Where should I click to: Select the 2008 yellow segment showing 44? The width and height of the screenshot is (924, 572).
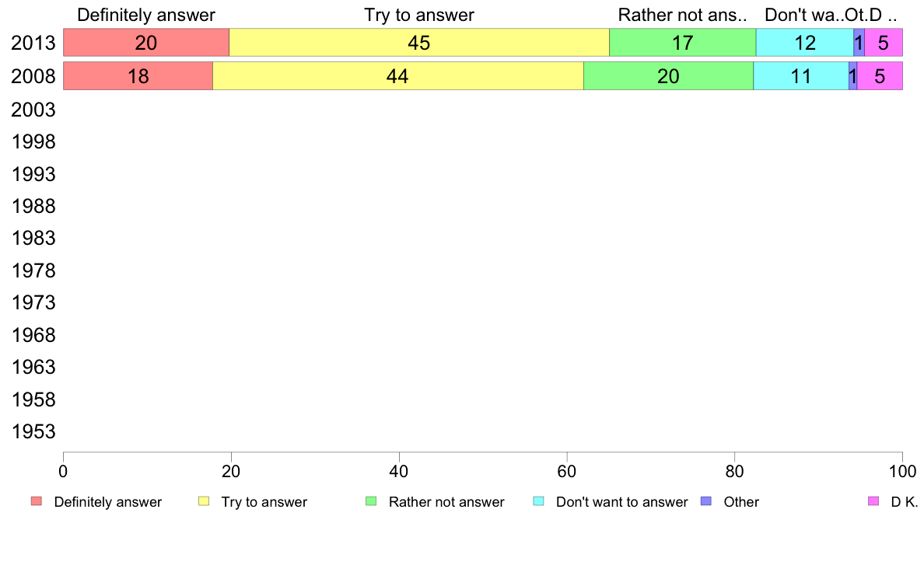398,76
